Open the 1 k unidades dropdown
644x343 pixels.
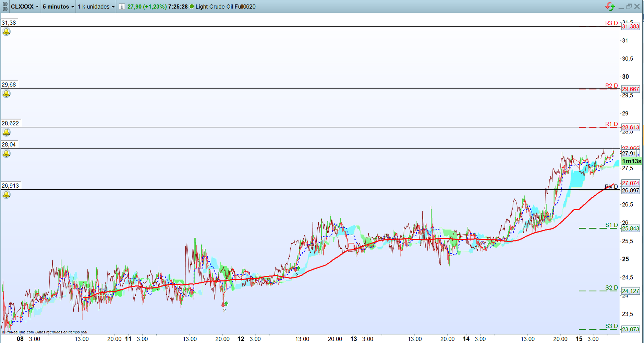96,7
